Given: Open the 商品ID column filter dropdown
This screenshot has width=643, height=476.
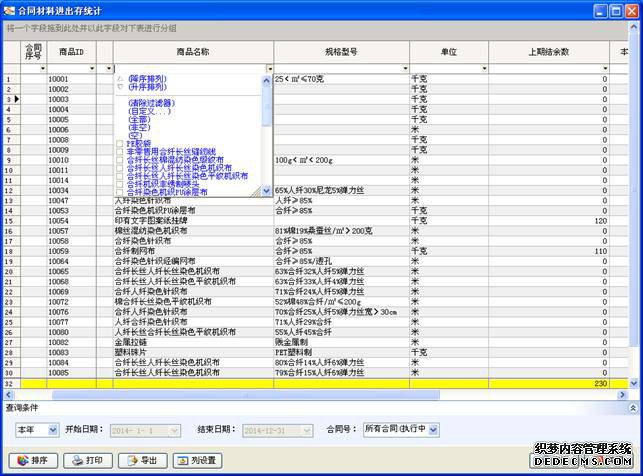Looking at the screenshot, I should (94, 67).
